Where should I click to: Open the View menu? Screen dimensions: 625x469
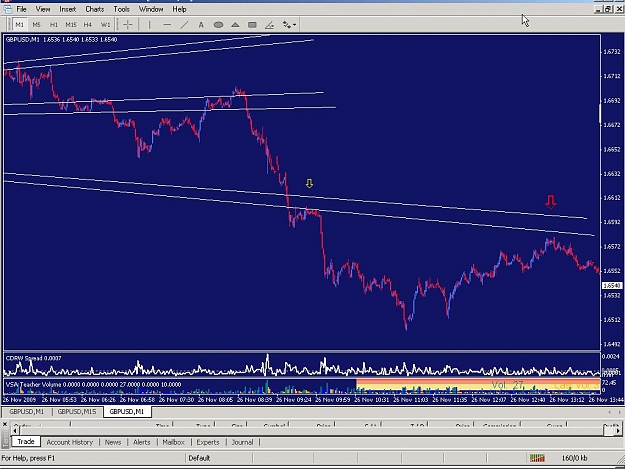pos(43,9)
